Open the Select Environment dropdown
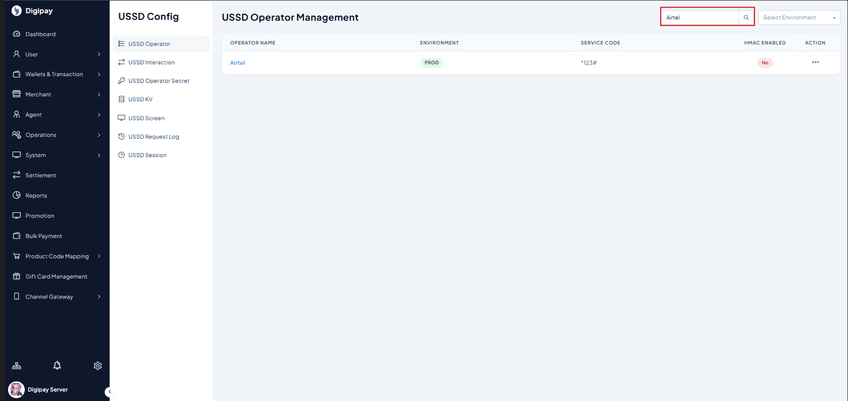The image size is (848, 401). point(799,17)
